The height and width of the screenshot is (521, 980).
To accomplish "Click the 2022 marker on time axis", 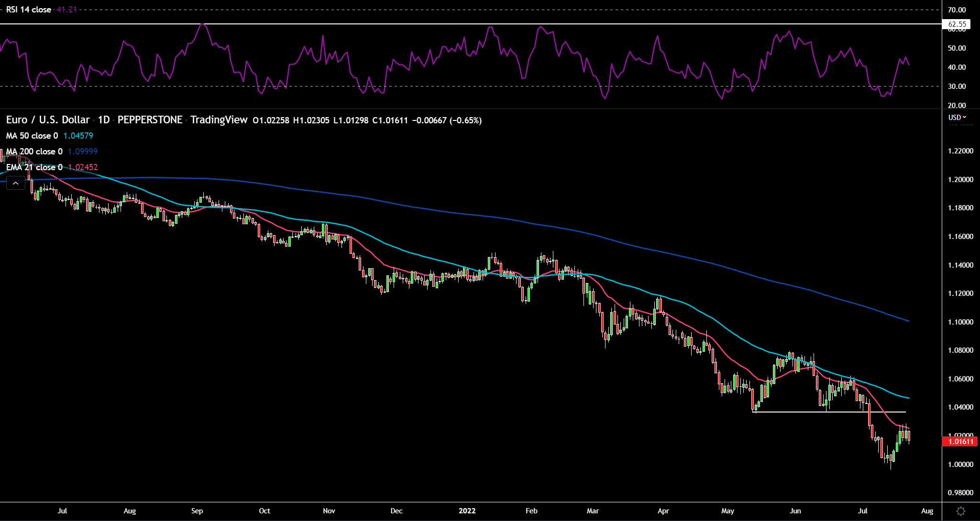I will click(467, 511).
